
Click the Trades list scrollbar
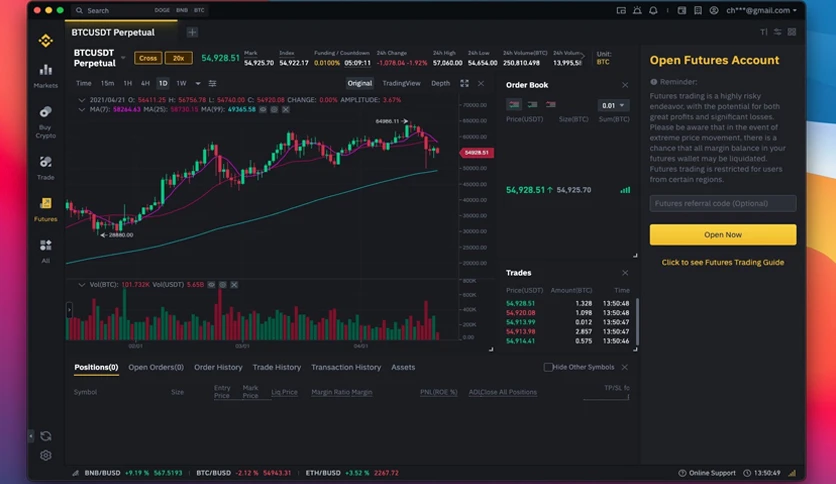pyautogui.click(x=637, y=322)
